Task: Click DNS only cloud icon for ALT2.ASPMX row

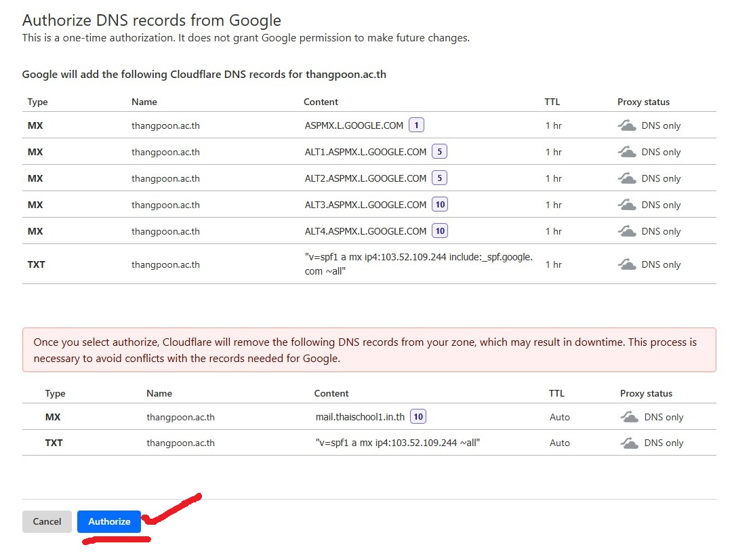Action: 627,178
